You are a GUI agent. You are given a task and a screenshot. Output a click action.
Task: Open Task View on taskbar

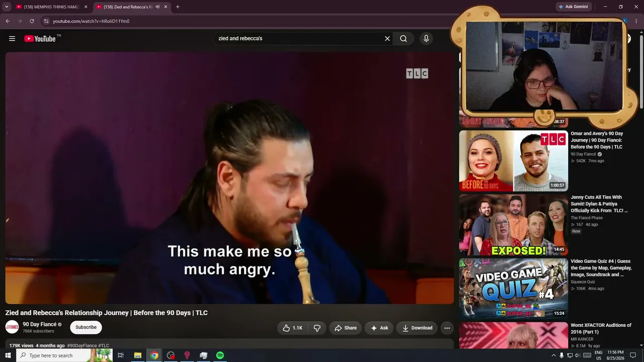coord(121,355)
